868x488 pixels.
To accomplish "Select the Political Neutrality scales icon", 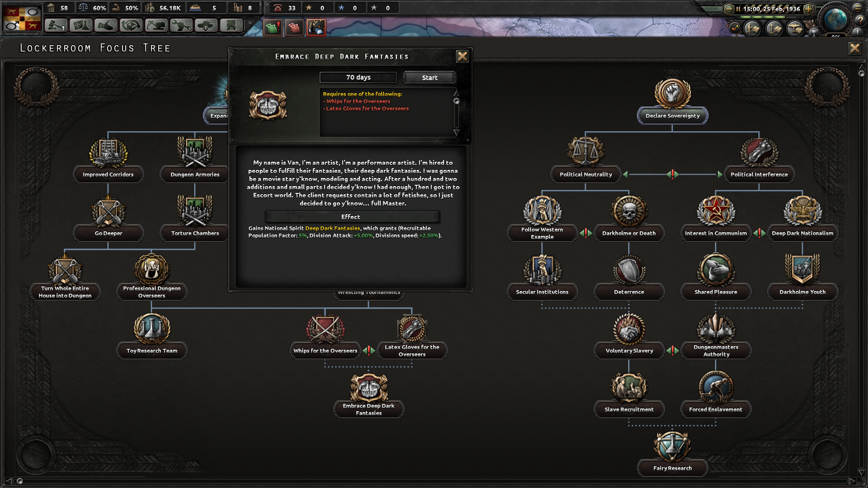I will pyautogui.click(x=585, y=152).
